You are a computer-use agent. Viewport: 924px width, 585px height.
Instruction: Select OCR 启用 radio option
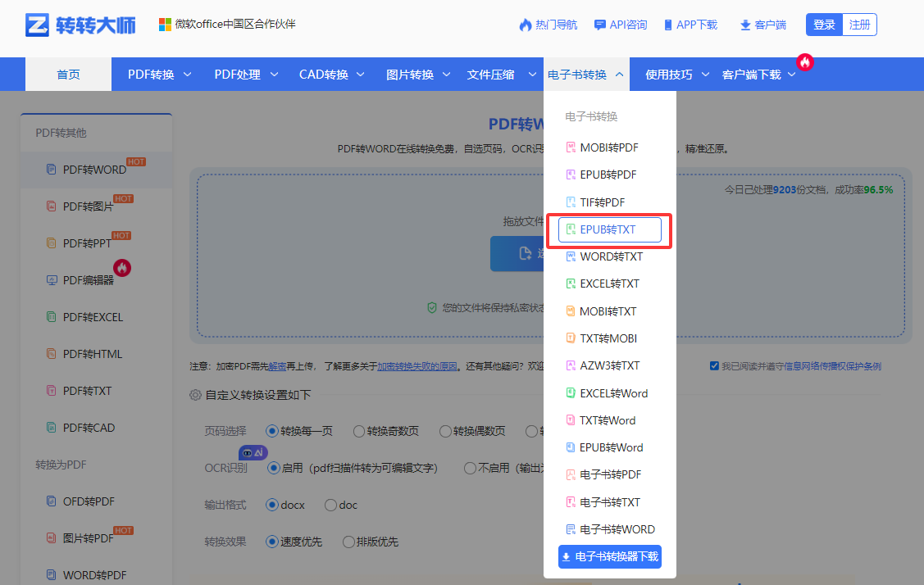tap(274, 469)
